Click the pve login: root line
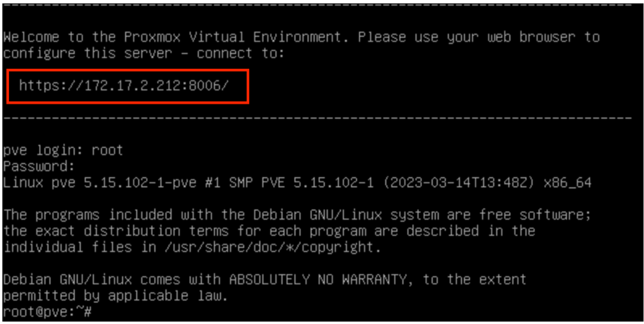644x324 pixels. [x=63, y=150]
